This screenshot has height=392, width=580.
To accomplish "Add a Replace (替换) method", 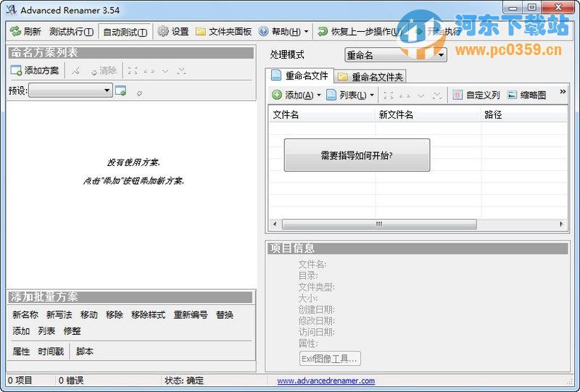I will [225, 315].
